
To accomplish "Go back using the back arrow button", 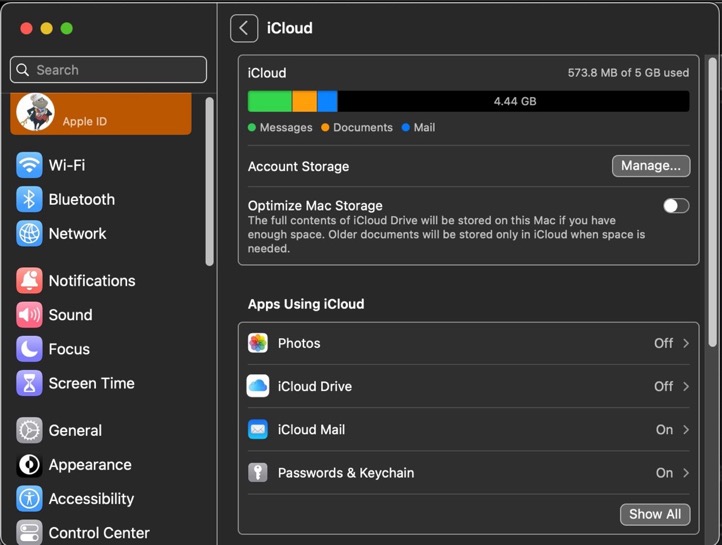I will click(x=244, y=28).
